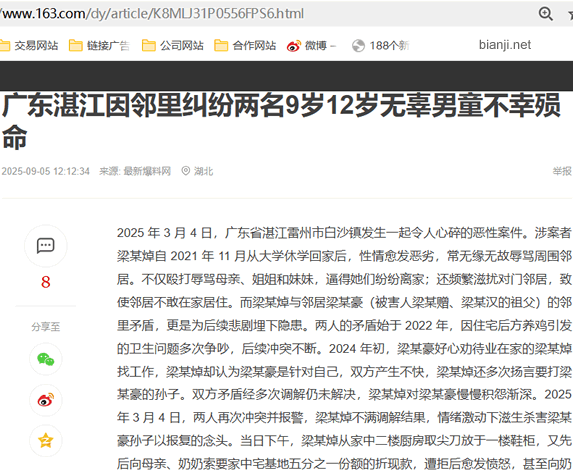Click the Weibo bookmark icon

click(294, 46)
